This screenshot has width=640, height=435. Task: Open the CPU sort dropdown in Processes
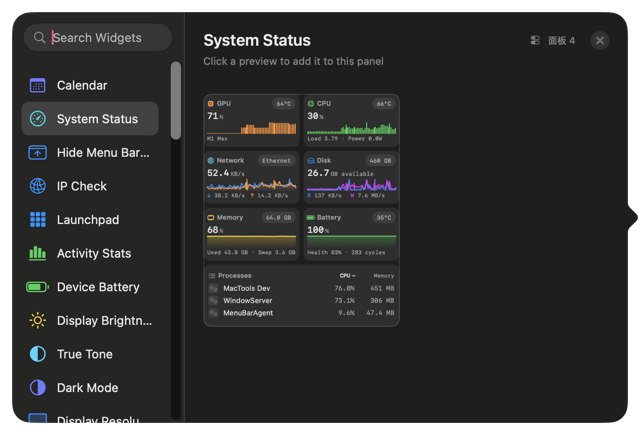coord(348,276)
